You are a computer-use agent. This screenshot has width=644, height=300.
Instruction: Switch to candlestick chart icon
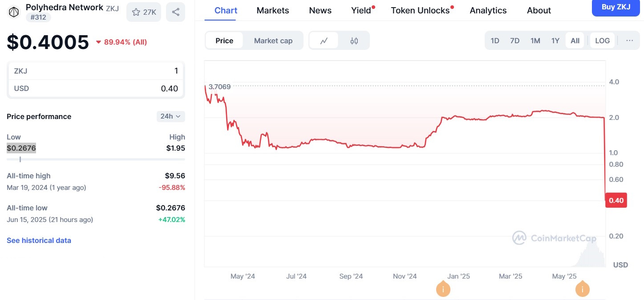(x=354, y=41)
